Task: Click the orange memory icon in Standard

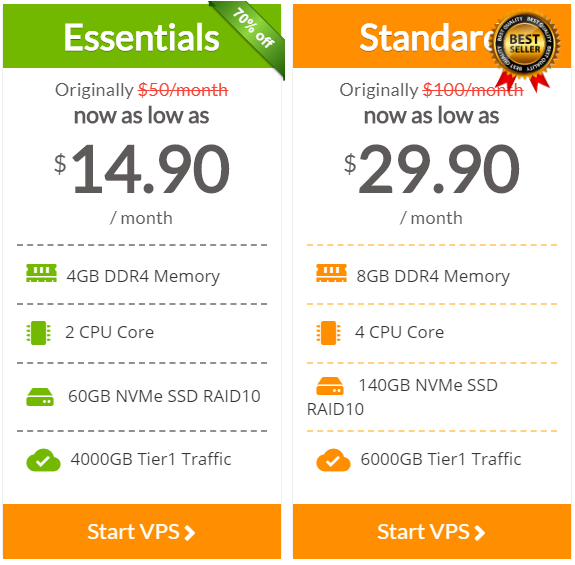Action: tap(332, 273)
